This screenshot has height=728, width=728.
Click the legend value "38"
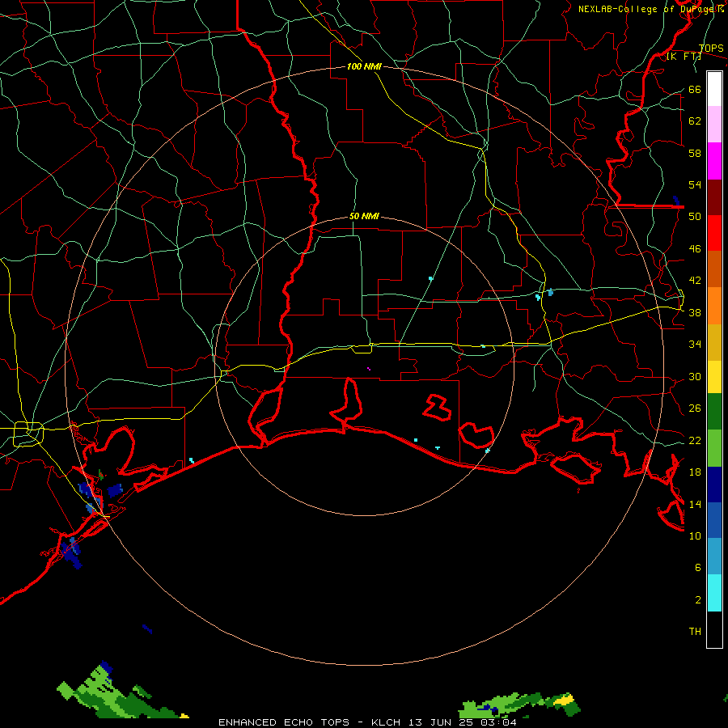pyautogui.click(x=695, y=312)
